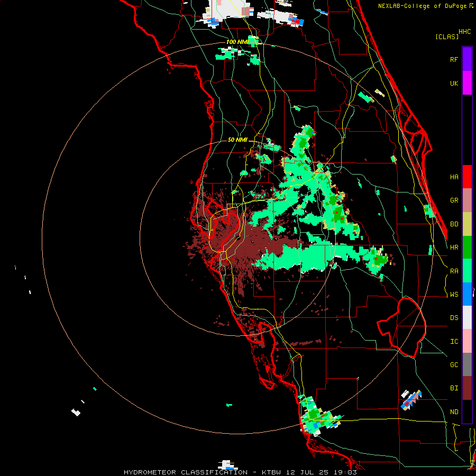The height and width of the screenshot is (476, 476).
Task: Click the HA legend label
Action: [x=454, y=177]
